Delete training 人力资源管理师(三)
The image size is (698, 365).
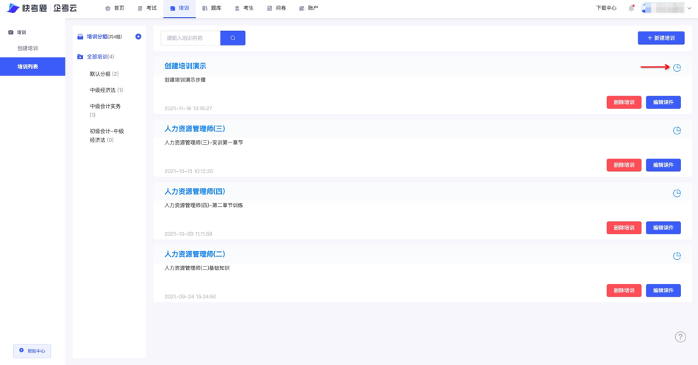pos(624,165)
